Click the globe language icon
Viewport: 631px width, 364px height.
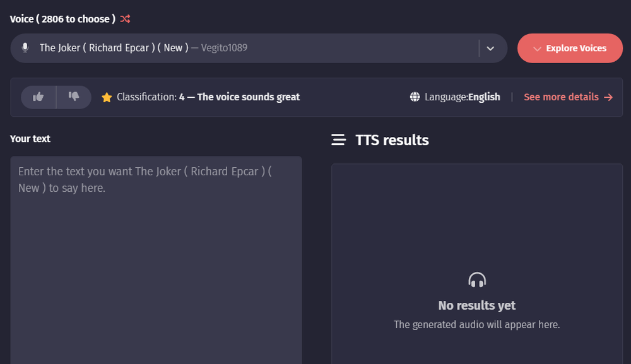[415, 97]
